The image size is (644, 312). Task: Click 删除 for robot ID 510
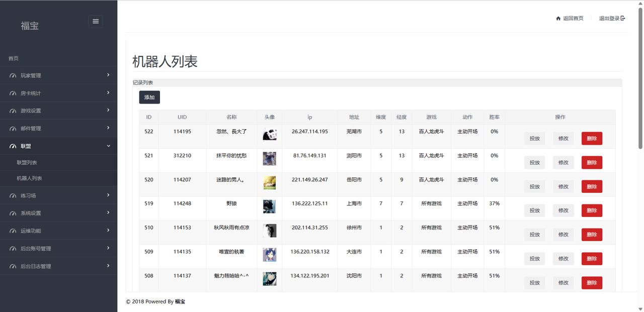tap(592, 235)
